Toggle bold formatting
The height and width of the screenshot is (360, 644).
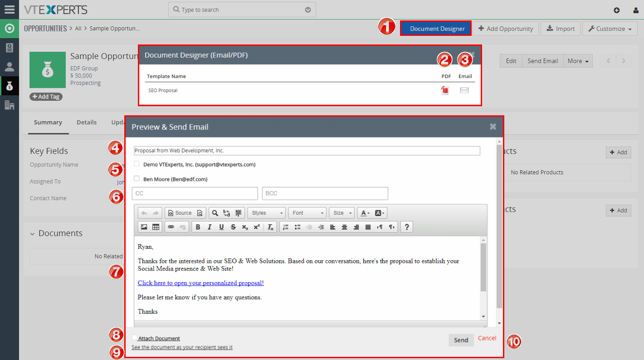pos(198,227)
